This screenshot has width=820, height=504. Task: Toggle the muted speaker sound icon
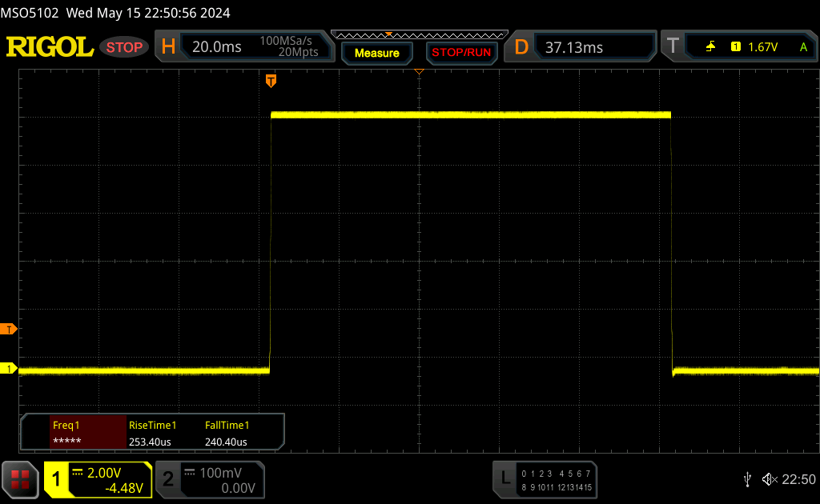(770, 479)
